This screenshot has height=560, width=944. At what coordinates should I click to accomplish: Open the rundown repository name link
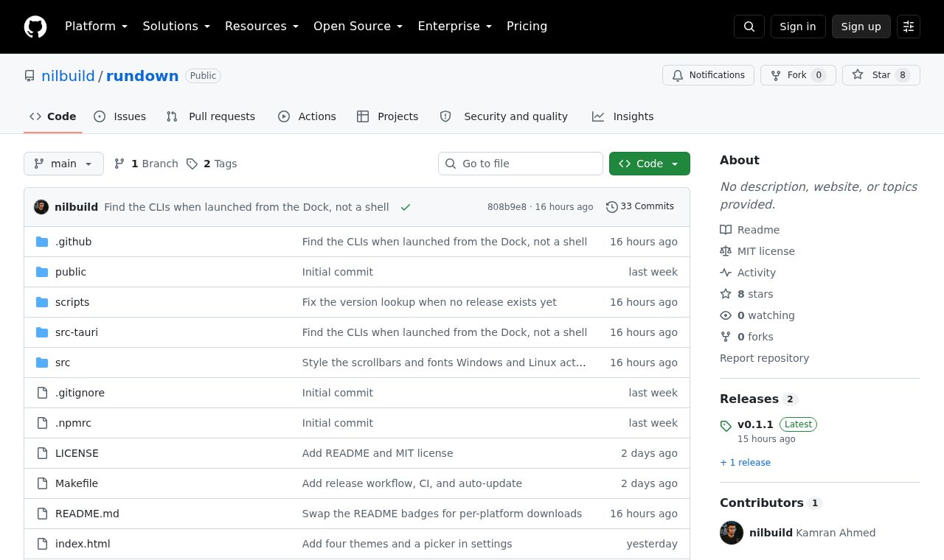pyautogui.click(x=142, y=76)
